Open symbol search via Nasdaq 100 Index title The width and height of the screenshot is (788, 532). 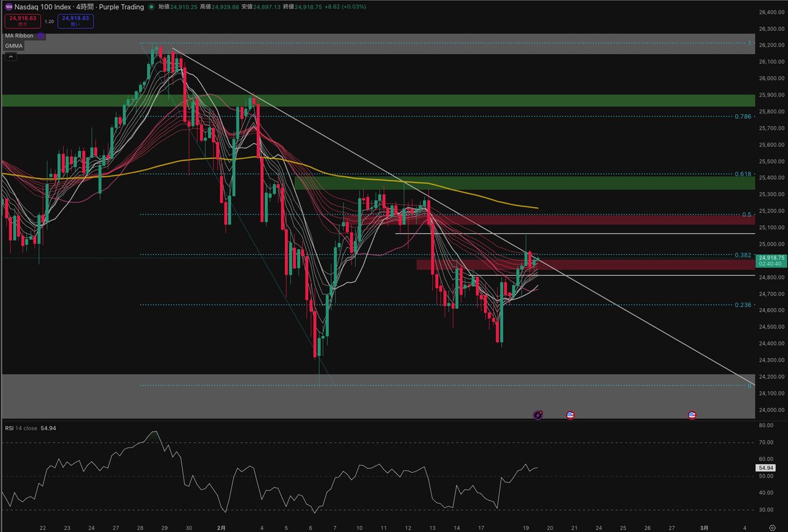pos(44,7)
